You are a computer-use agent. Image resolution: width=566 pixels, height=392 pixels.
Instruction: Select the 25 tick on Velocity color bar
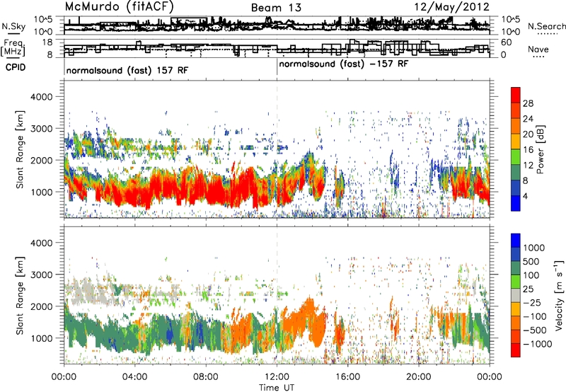point(529,289)
